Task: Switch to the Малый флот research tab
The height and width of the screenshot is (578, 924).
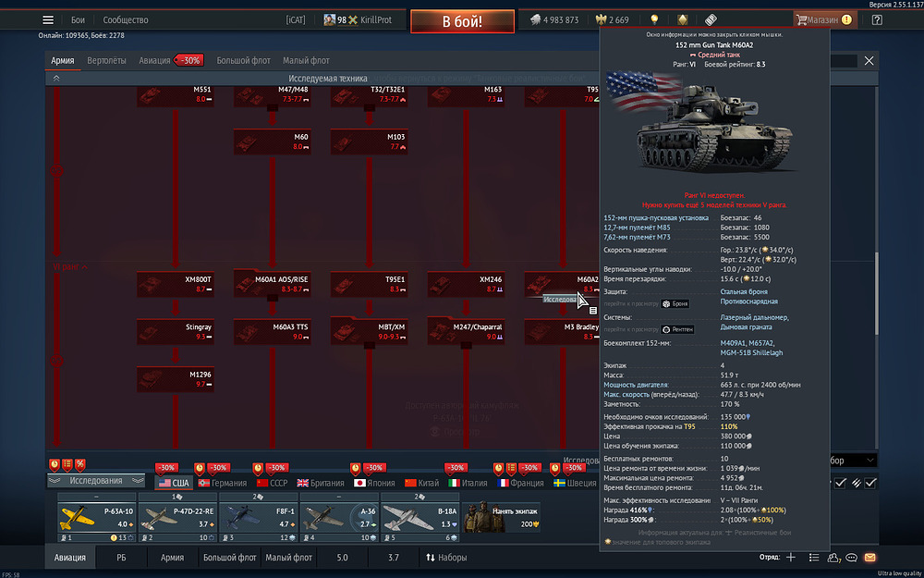Action: pos(306,61)
